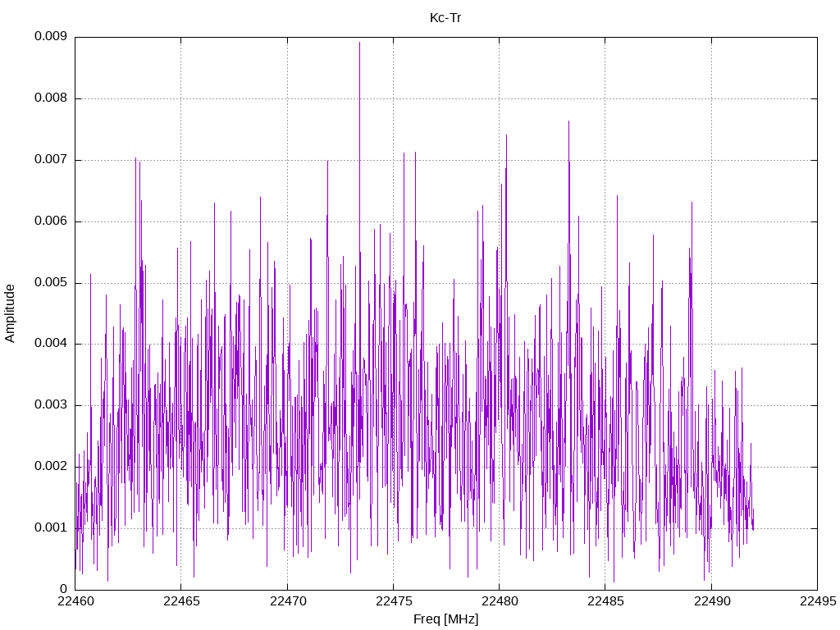
Task: Click the 0.007 y-axis tick label
Action: [51, 160]
